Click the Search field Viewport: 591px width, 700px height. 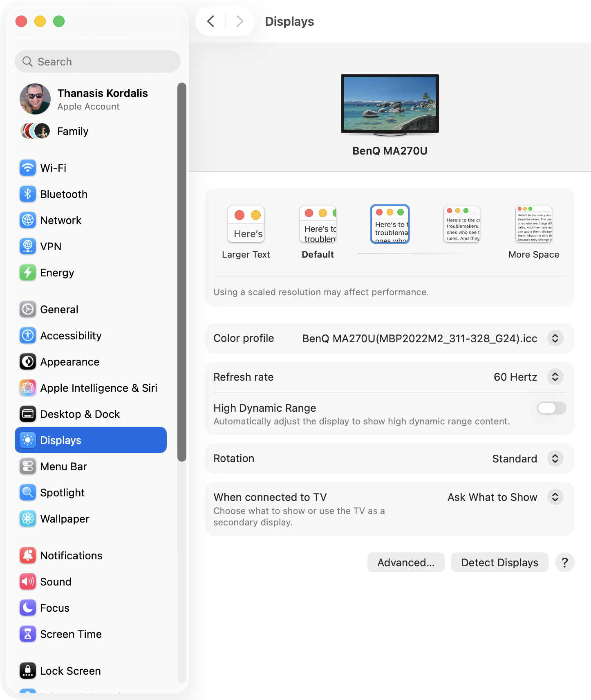coord(98,62)
